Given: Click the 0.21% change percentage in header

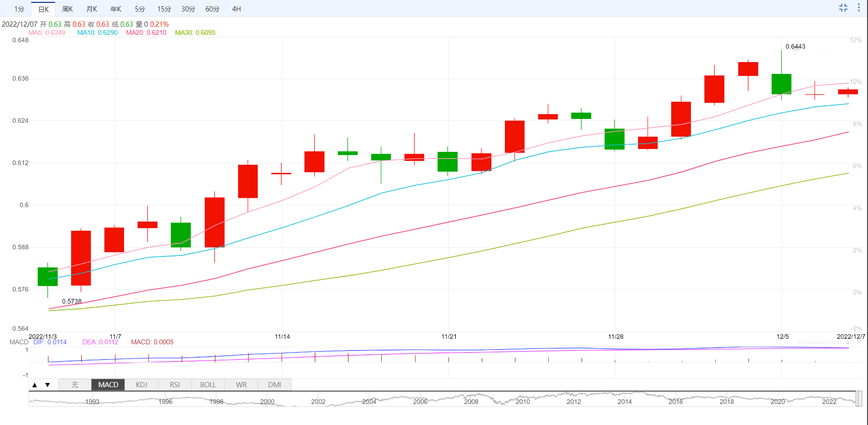Looking at the screenshot, I should [x=159, y=24].
